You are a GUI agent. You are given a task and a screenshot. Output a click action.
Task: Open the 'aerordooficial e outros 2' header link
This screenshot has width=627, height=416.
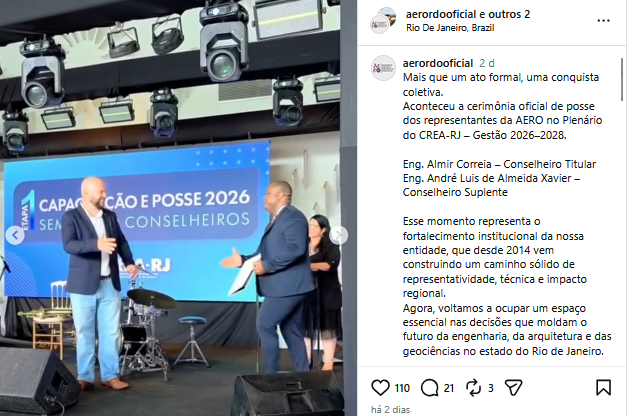point(468,14)
